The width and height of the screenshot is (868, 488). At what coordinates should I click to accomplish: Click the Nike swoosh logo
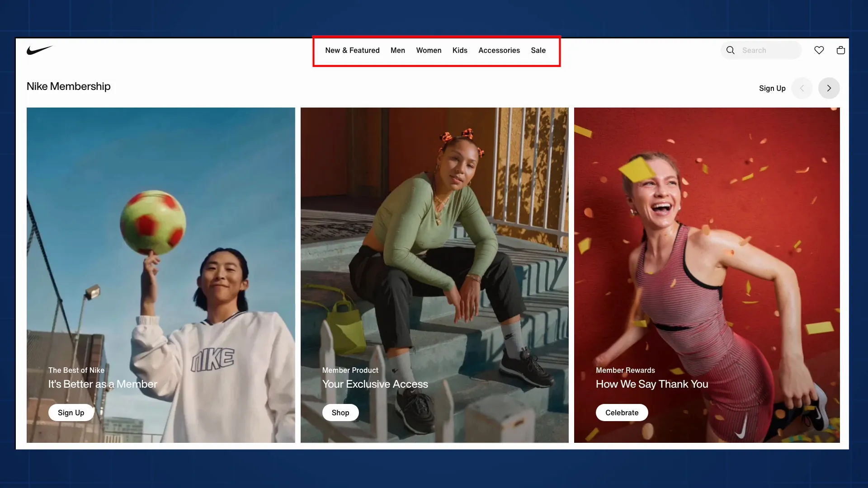(40, 50)
